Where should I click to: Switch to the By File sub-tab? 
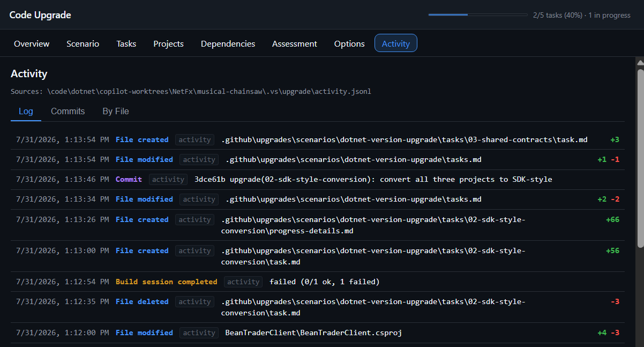click(x=116, y=111)
